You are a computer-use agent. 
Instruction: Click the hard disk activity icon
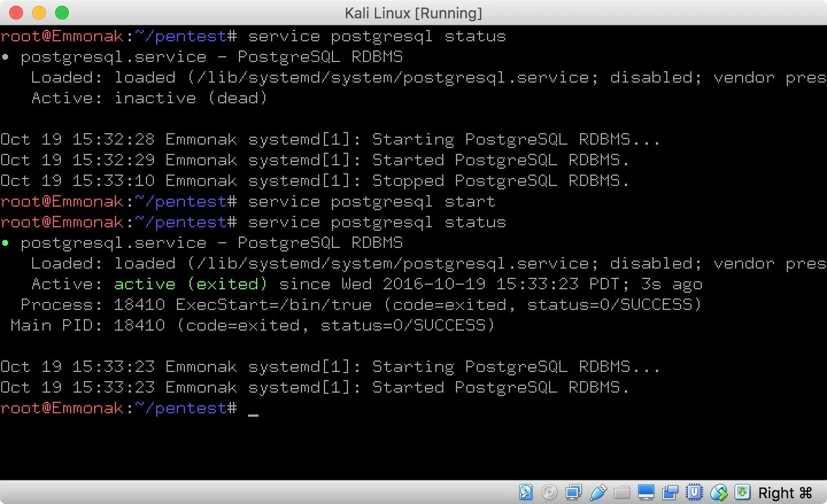tap(525, 493)
